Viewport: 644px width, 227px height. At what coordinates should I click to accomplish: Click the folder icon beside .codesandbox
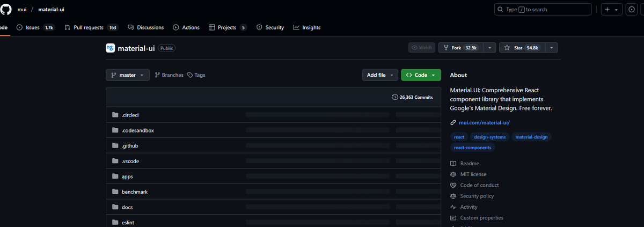click(115, 130)
